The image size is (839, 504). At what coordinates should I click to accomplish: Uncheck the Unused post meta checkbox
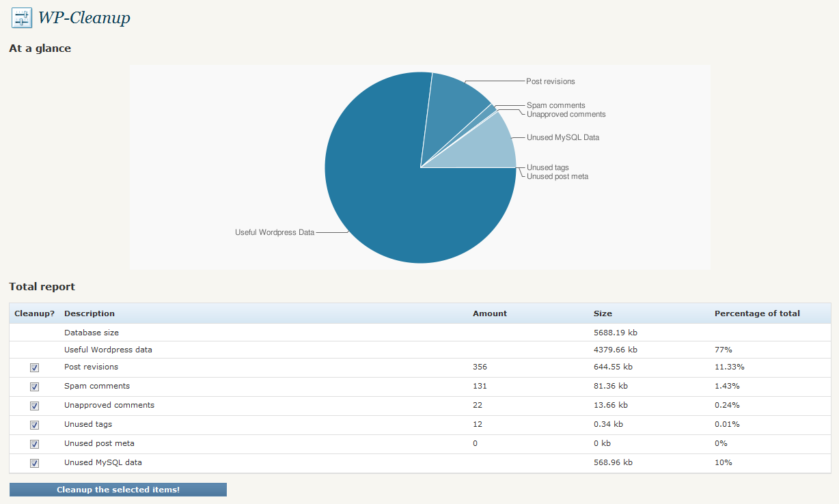tap(34, 444)
